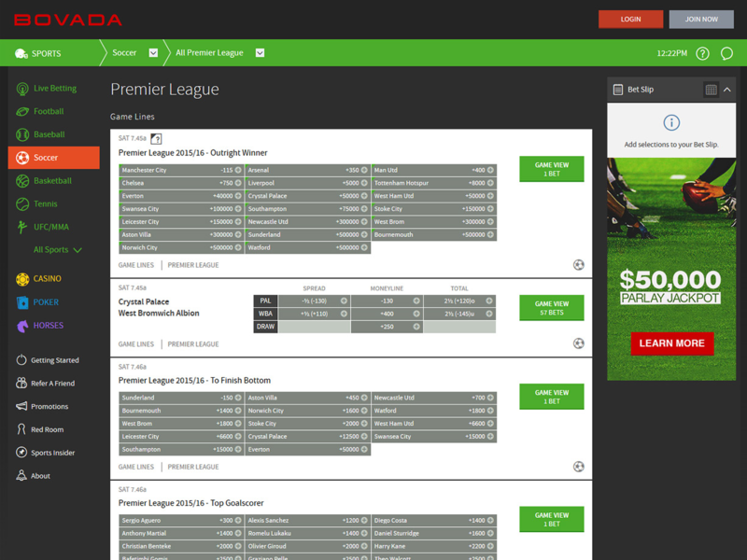Open Game View 57 Bets for Crystal Palace
This screenshot has width=747, height=560.
coord(552,308)
